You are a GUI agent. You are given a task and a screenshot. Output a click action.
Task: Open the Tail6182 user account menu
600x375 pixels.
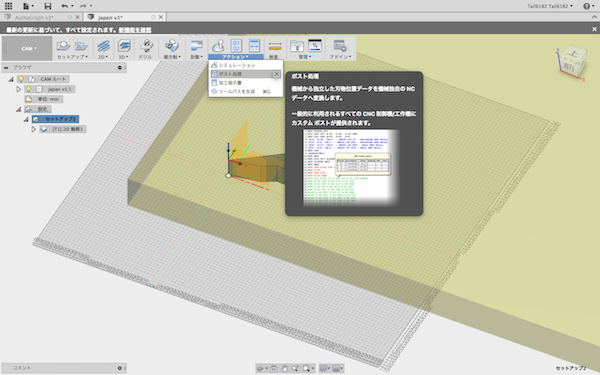click(550, 6)
